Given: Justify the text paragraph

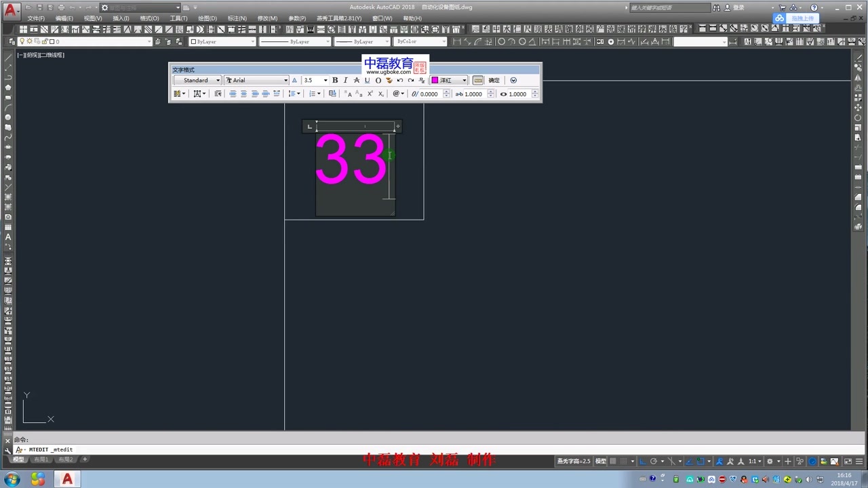Looking at the screenshot, I should pyautogui.click(x=265, y=94).
